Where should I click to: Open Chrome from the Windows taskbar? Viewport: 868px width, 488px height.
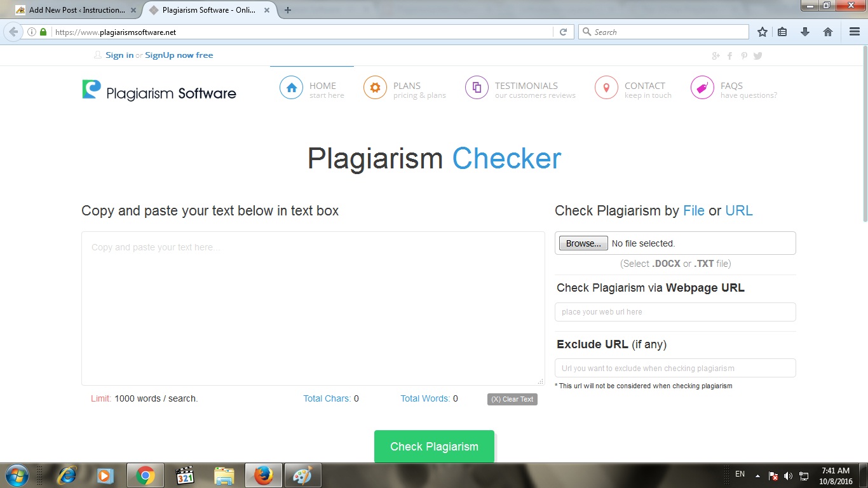click(146, 475)
